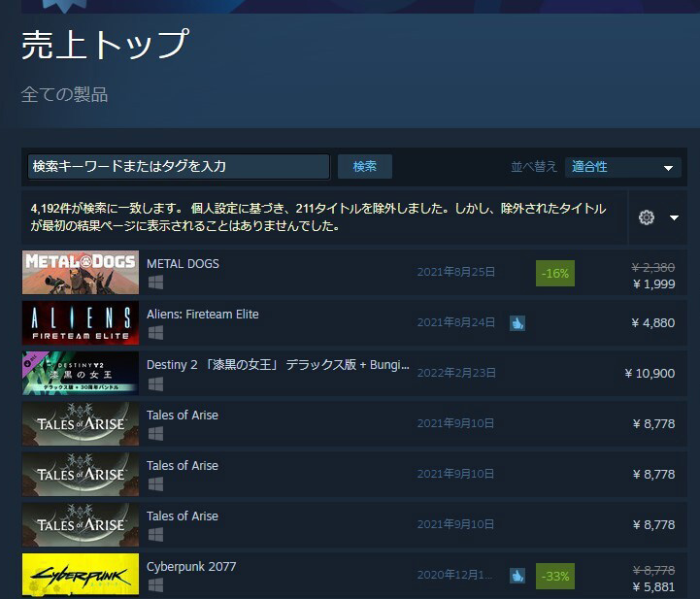The height and width of the screenshot is (599, 700).
Task: Open the METAL DOGS game thumbnail
Action: point(81,273)
